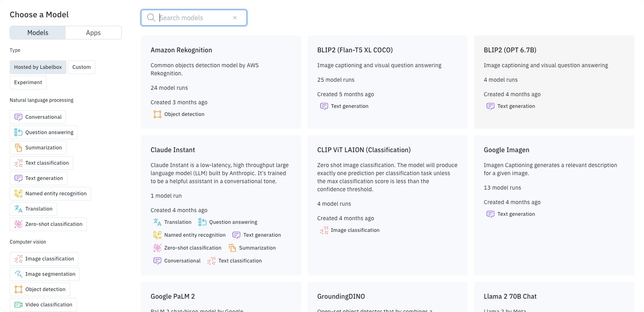This screenshot has width=644, height=312.
Task: Open the Llama 2 70B Chat model
Action: click(x=554, y=297)
